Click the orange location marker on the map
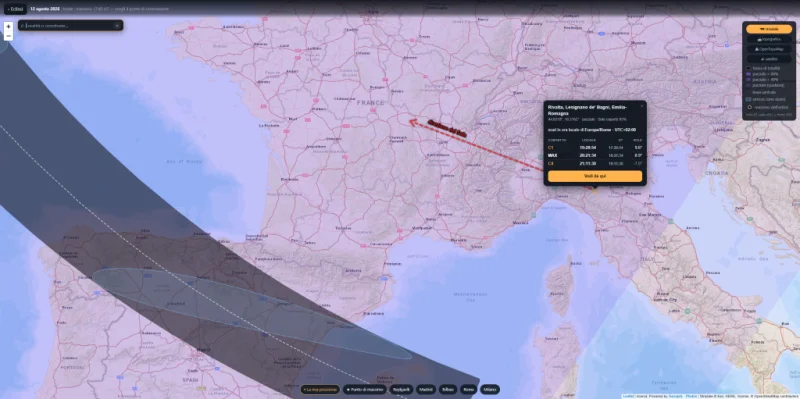 [595, 189]
